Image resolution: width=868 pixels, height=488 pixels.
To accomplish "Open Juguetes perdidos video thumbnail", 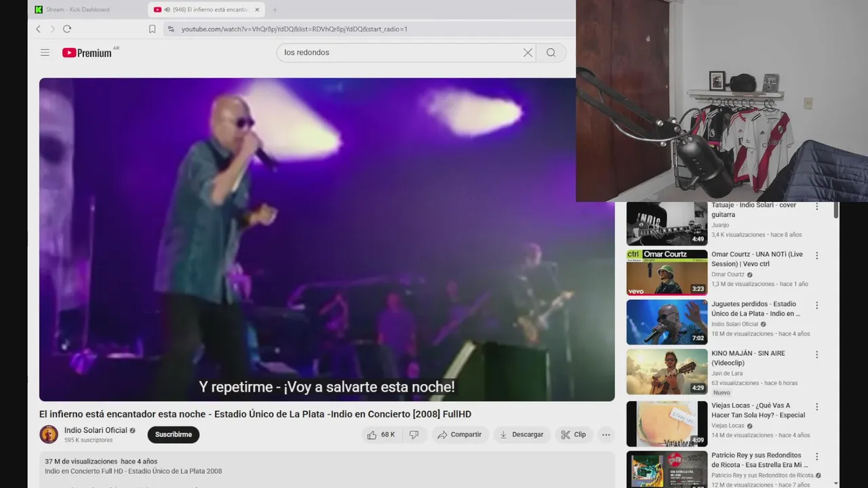I will tap(667, 322).
